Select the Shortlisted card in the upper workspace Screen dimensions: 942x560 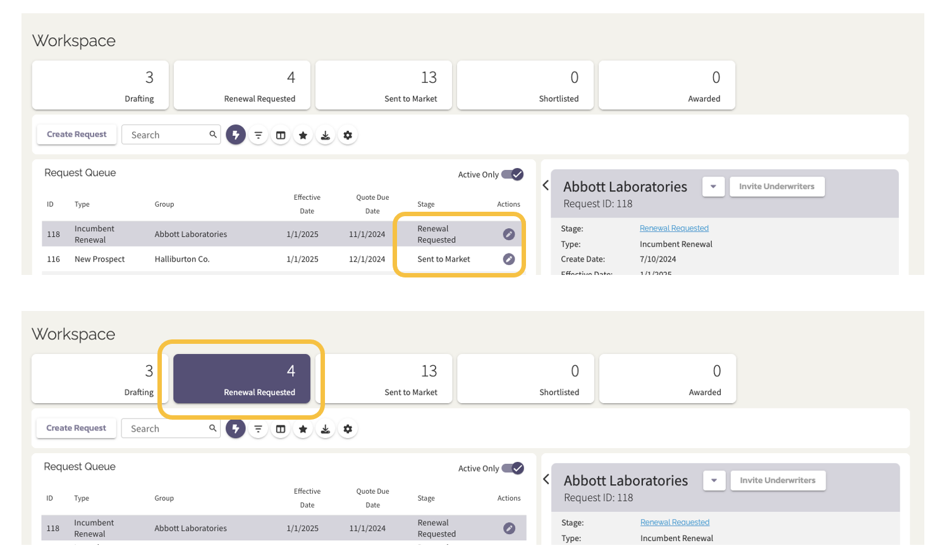tap(525, 85)
